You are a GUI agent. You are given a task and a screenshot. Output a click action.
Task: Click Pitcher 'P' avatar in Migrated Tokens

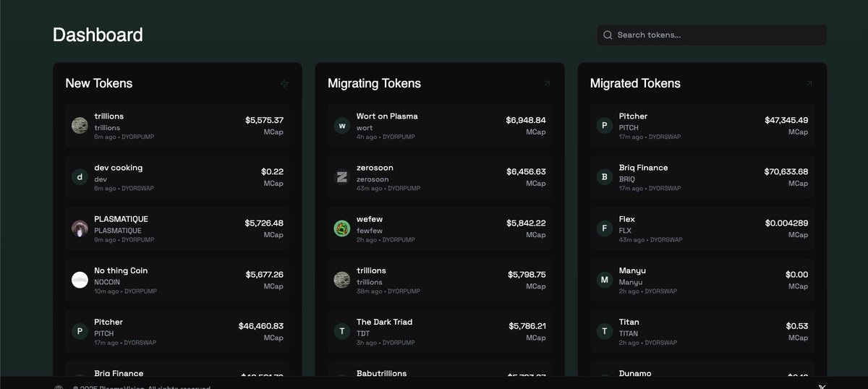(605, 125)
